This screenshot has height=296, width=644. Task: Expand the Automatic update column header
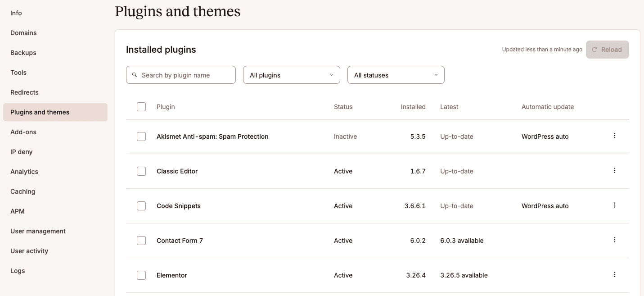pos(548,107)
